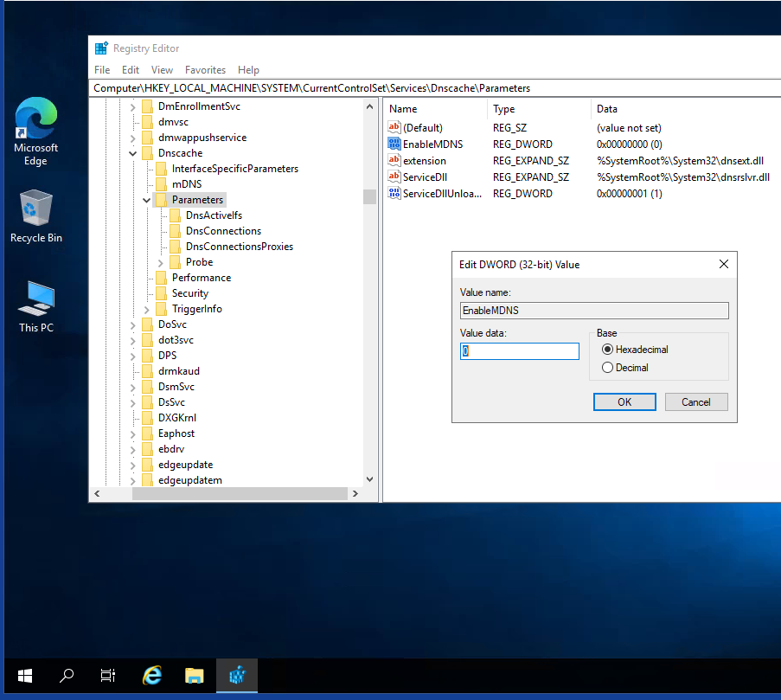Select the InterfaceSpecificParameters folder icon
The image size is (781, 700).
click(162, 169)
